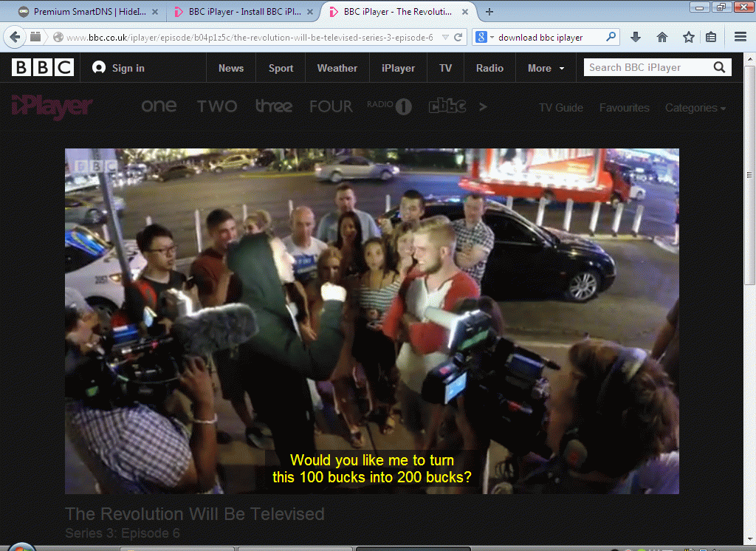Open the URL history dropdown arrow
Screen dimensions: 756x551
(x=445, y=37)
